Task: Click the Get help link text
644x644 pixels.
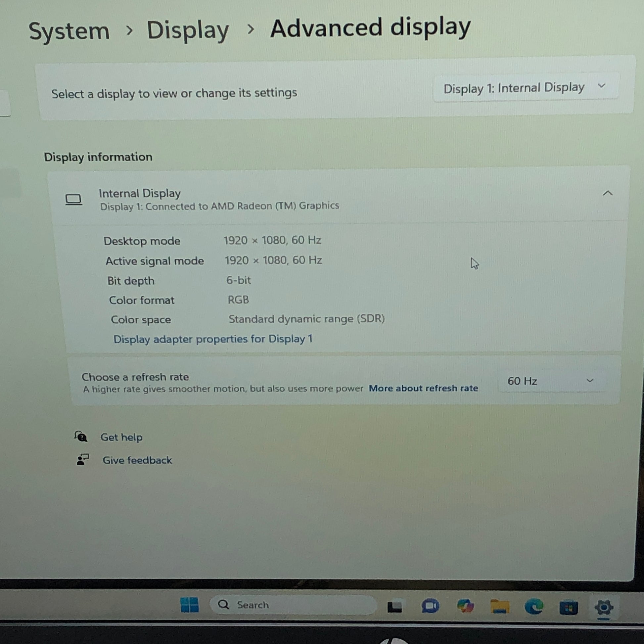Action: [121, 437]
